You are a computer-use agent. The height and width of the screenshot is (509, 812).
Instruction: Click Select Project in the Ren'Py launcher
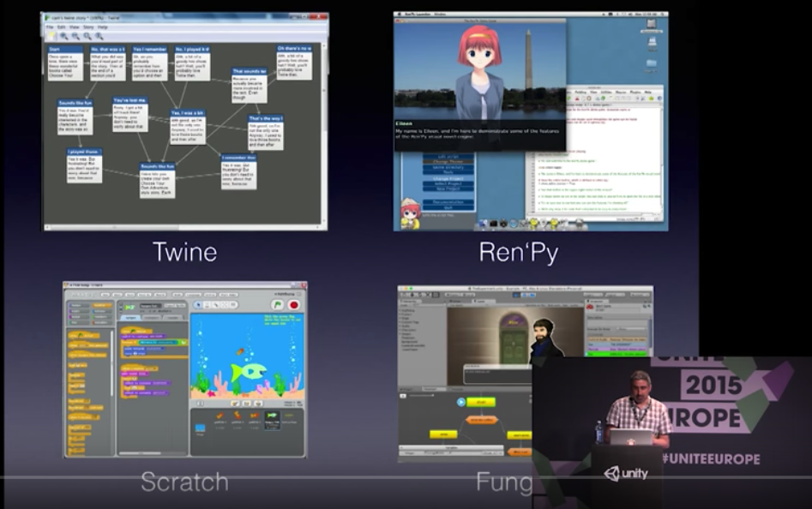pos(448,183)
